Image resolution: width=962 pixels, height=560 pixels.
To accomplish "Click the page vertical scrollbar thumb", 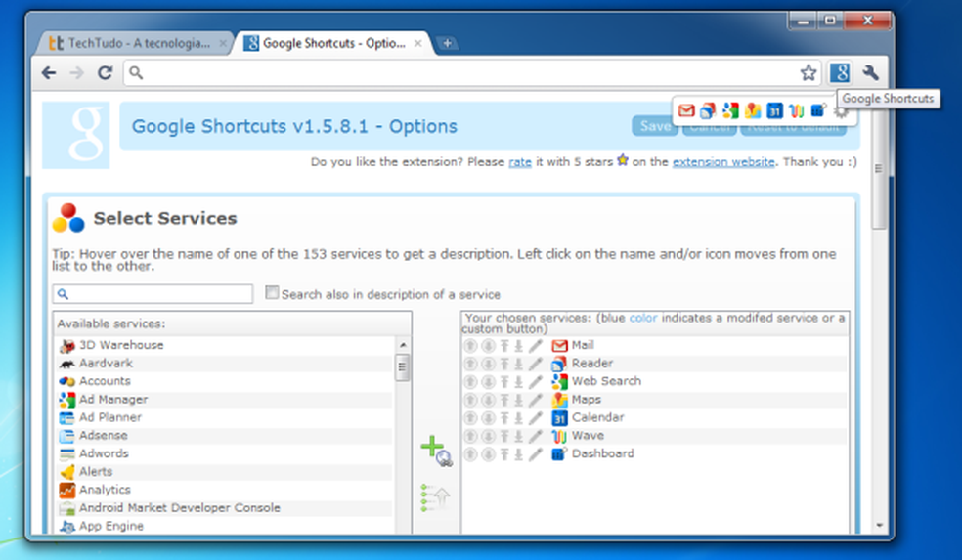I will (879, 169).
